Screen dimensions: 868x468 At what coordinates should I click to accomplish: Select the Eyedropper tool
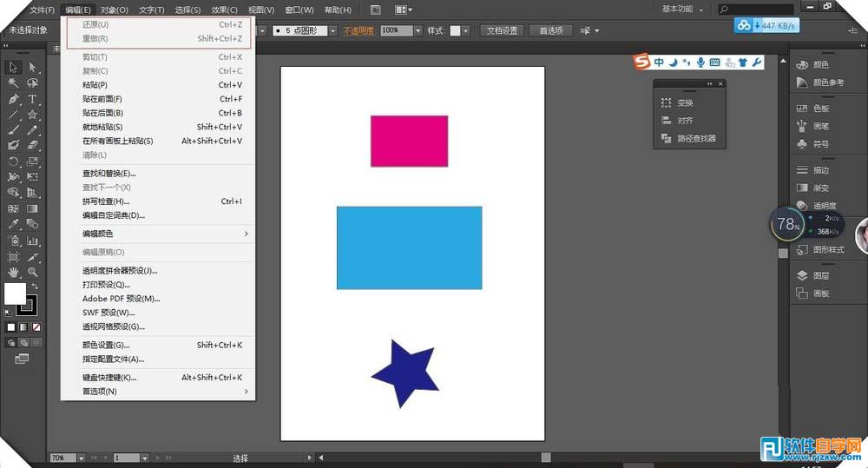pos(13,224)
